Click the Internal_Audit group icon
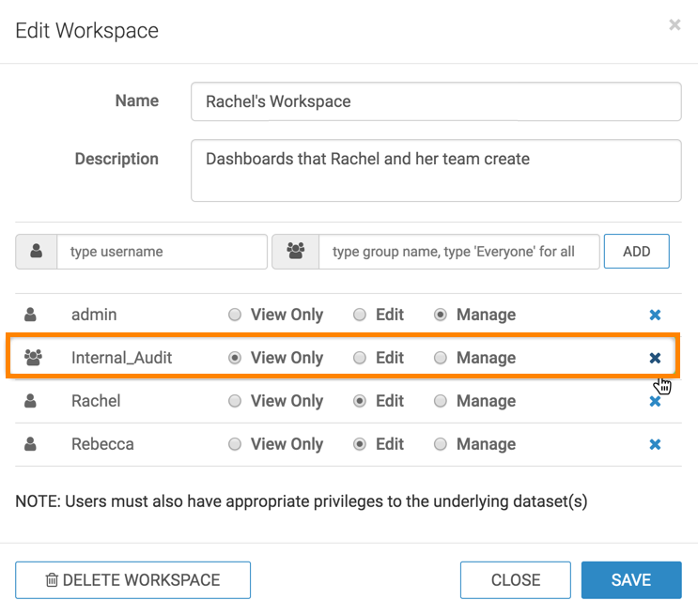The height and width of the screenshot is (616, 698). point(33,358)
